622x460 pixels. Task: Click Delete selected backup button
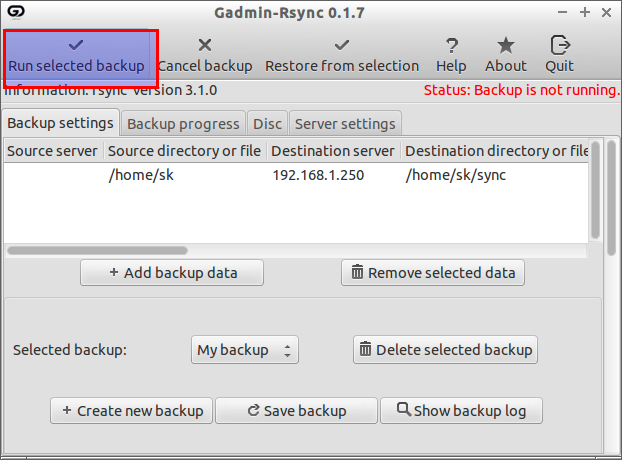coord(445,350)
